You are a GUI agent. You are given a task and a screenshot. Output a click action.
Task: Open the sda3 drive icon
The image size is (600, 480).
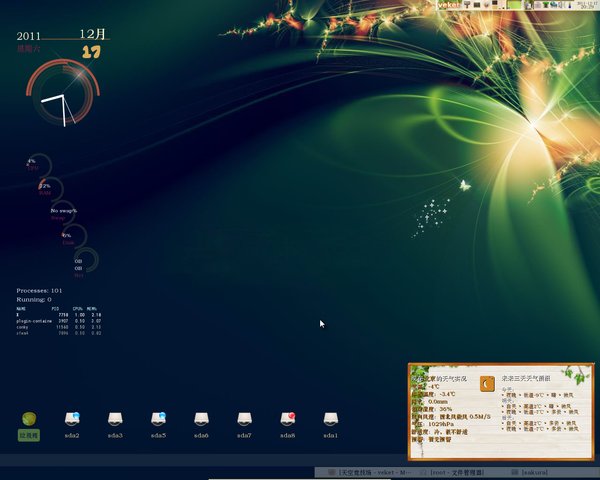click(x=115, y=420)
